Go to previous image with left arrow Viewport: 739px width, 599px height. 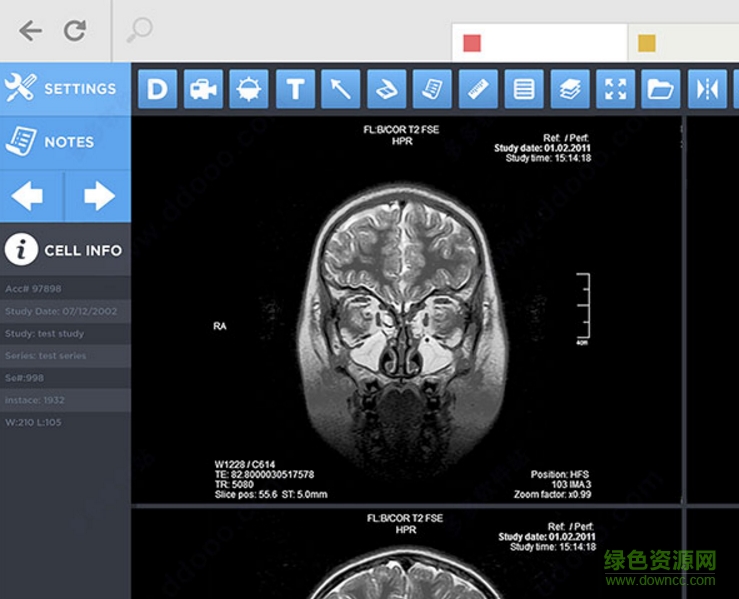pos(31,196)
